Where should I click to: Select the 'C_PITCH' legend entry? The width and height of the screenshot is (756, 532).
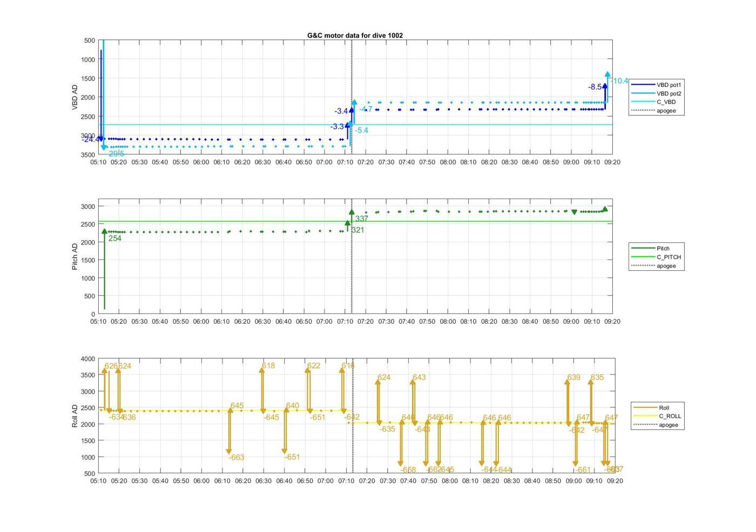click(x=657, y=257)
